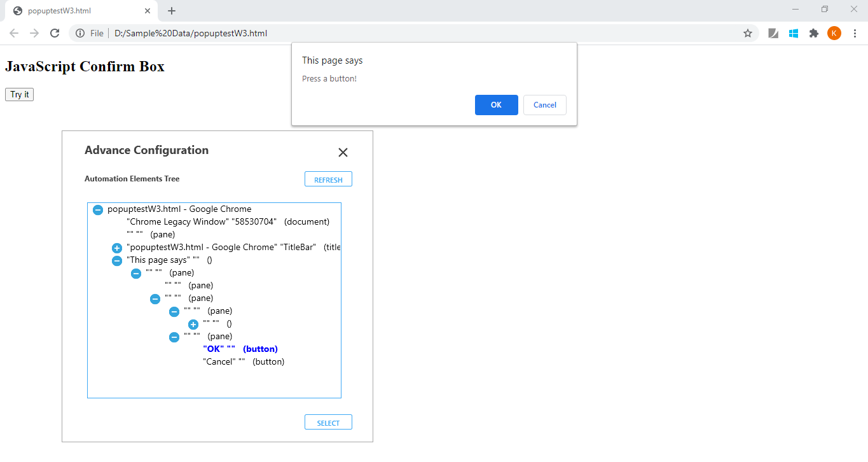Screen dimensions: 868x462
Task: Click the browser forward arrow
Action: [34, 33]
